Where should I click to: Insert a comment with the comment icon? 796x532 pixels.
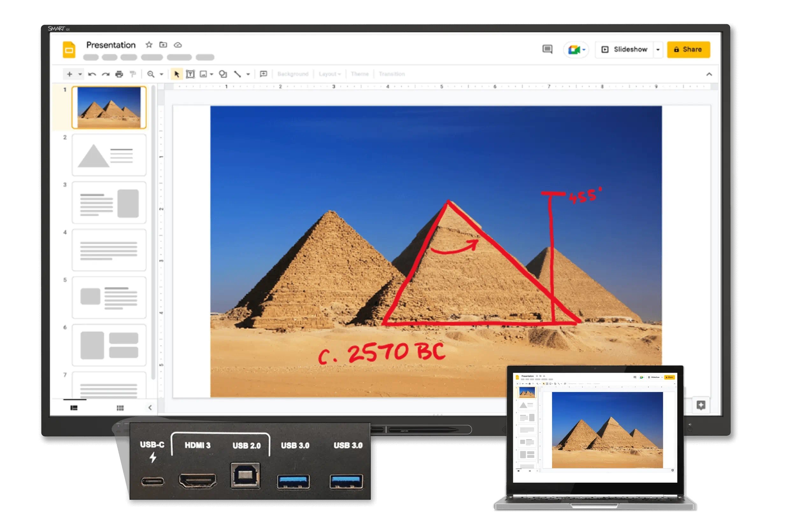pyautogui.click(x=264, y=74)
